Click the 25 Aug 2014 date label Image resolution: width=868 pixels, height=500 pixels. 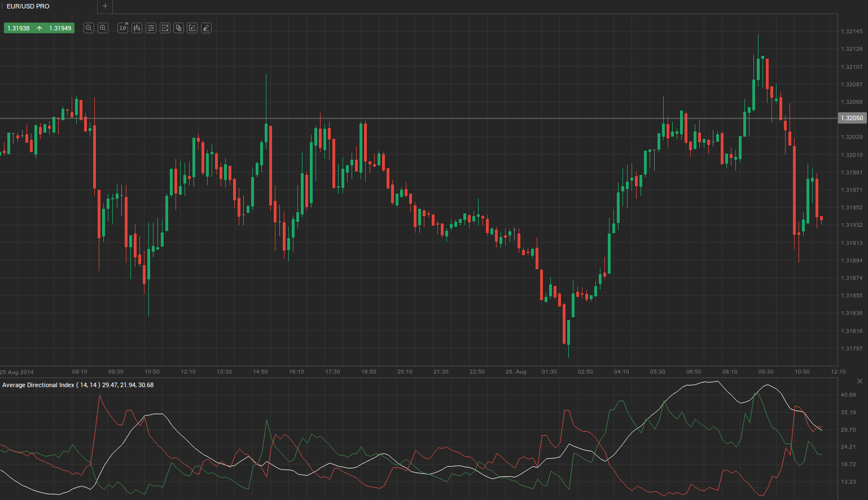click(17, 372)
